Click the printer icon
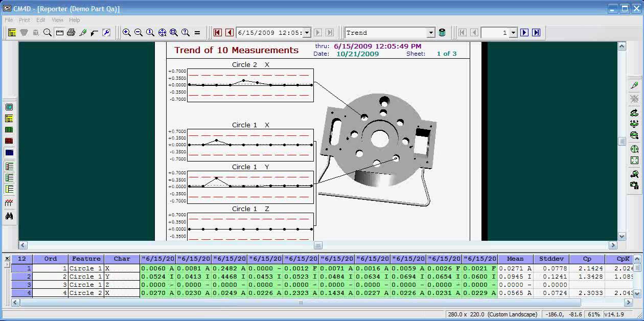644x321 pixels. coord(71,33)
